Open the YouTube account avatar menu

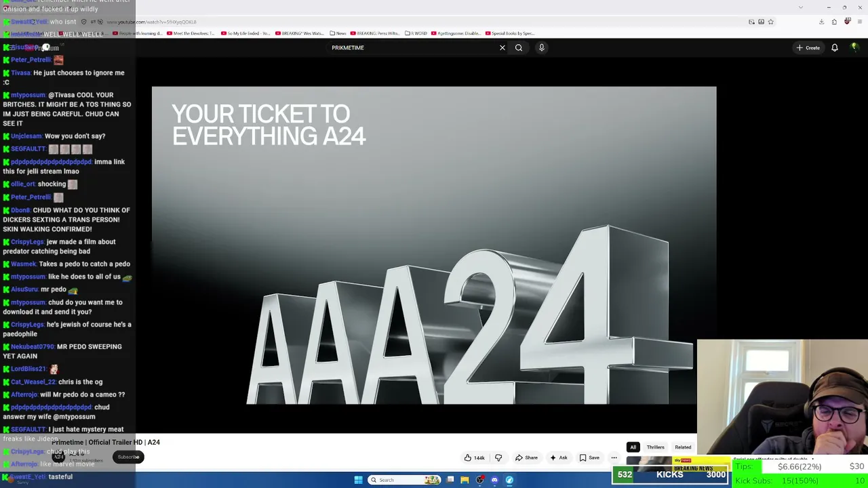854,47
